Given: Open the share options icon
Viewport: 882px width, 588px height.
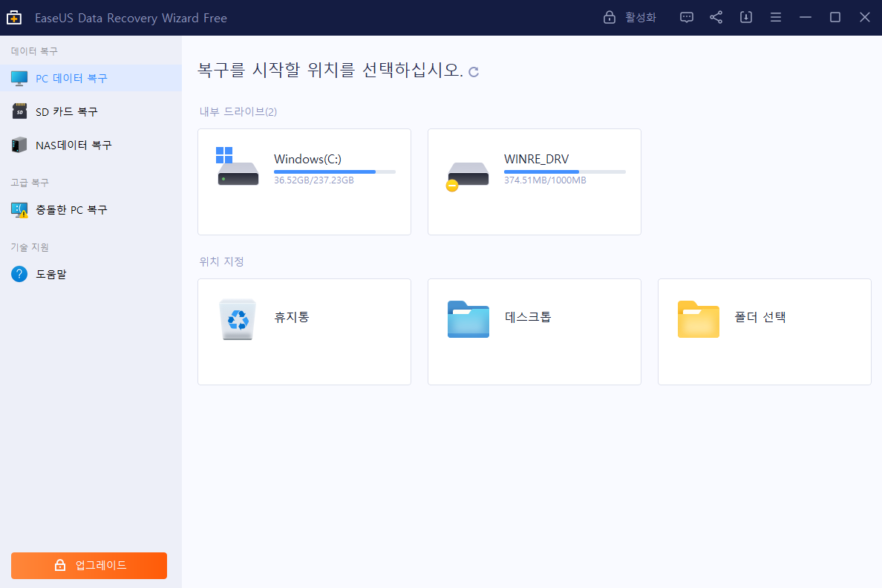Looking at the screenshot, I should point(716,16).
